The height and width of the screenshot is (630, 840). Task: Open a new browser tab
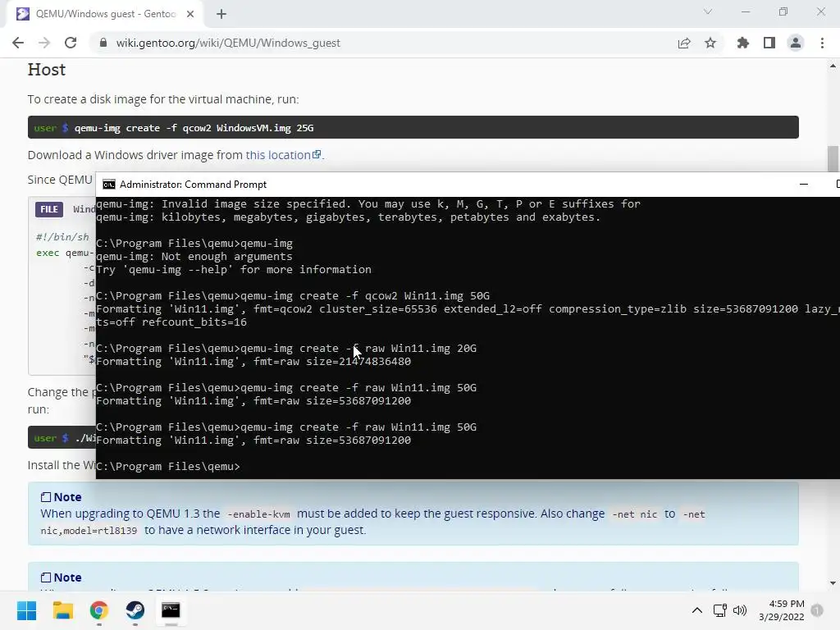point(221,14)
